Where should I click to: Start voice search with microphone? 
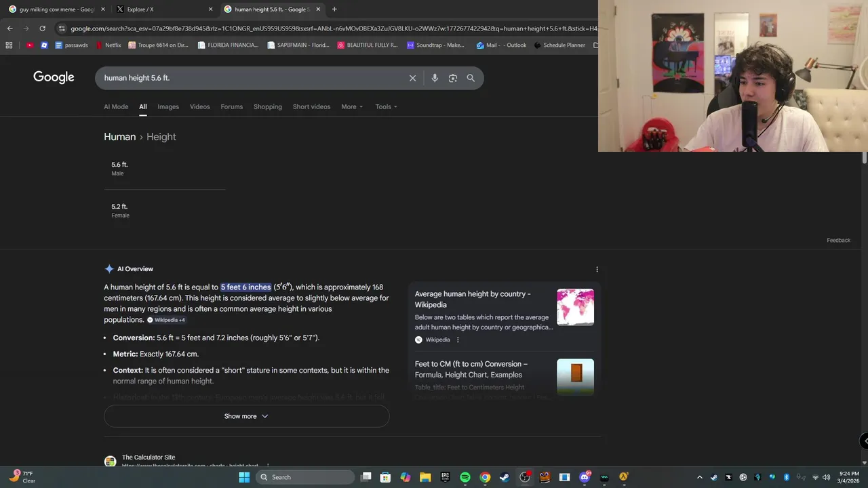pos(435,78)
